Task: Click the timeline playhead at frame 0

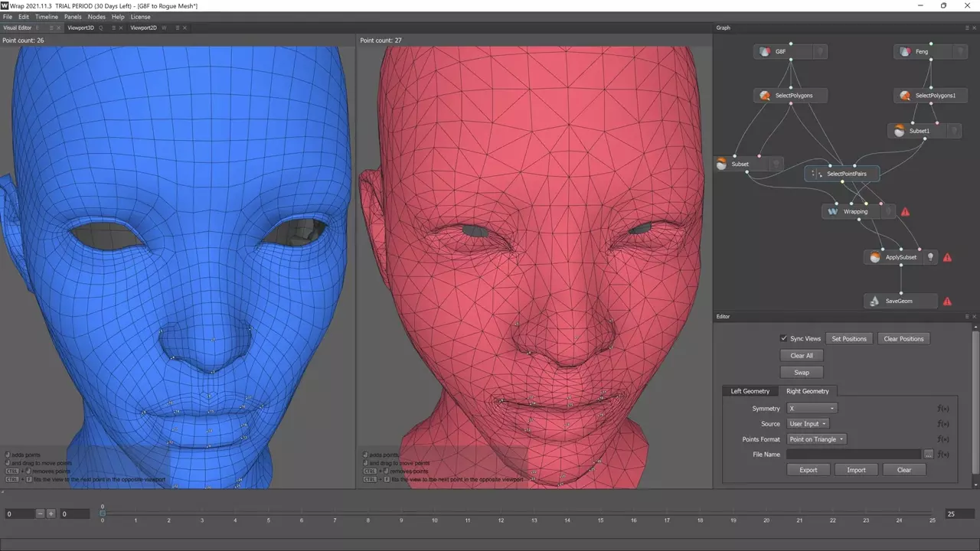Action: [x=103, y=514]
